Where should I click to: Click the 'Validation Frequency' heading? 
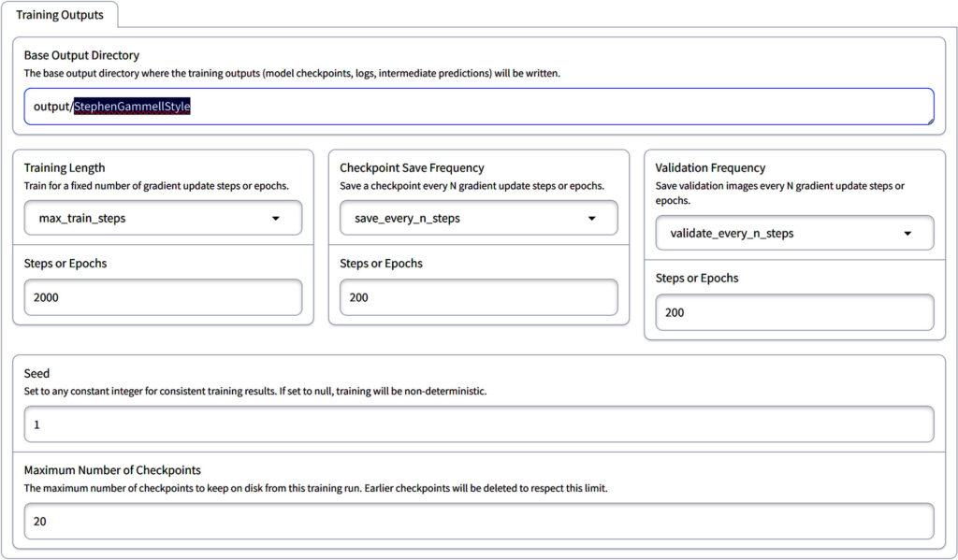click(x=711, y=168)
